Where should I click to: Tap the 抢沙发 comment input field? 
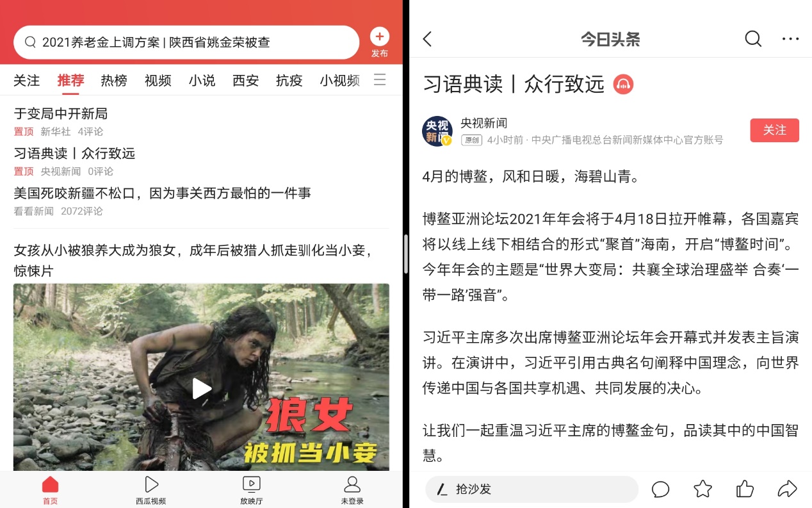point(532,489)
